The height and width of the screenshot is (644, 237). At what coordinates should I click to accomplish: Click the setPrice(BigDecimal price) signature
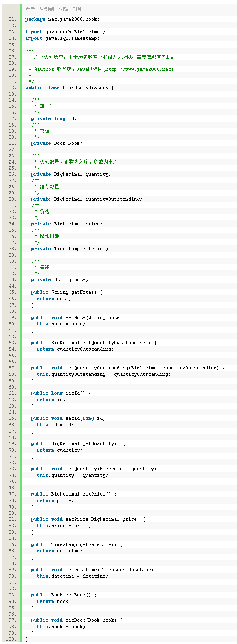tap(88, 519)
